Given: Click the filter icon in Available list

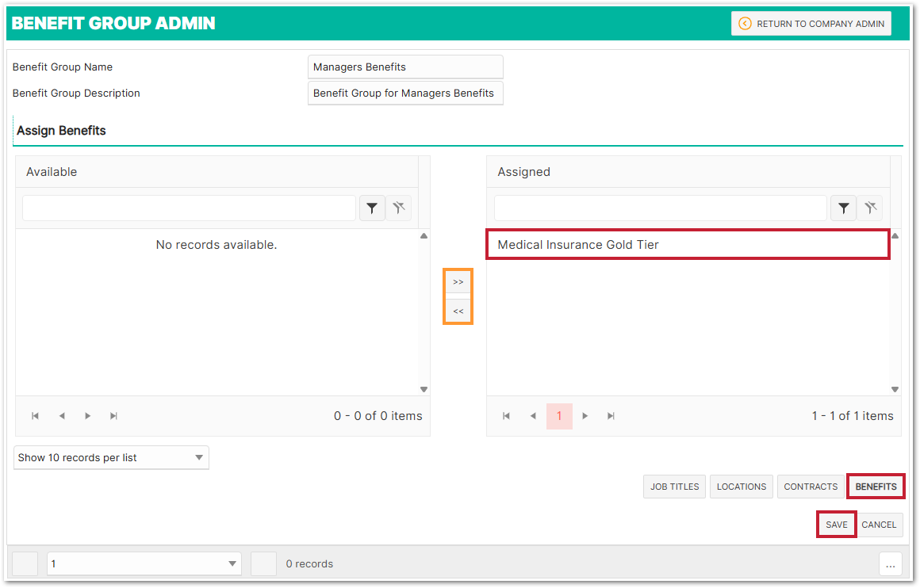Looking at the screenshot, I should pos(372,208).
